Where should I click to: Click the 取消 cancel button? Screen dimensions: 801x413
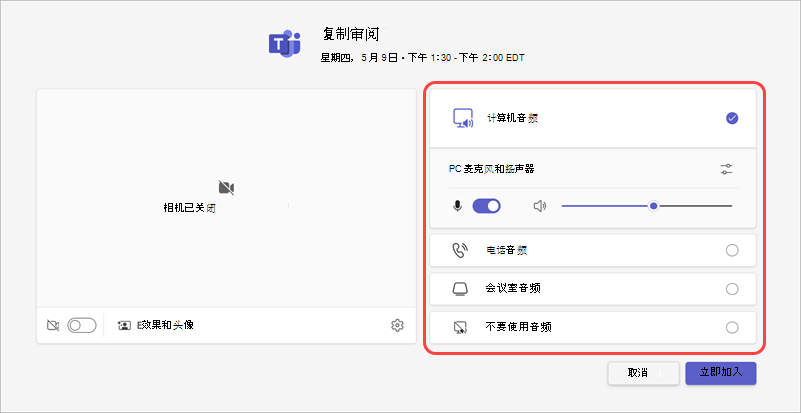tap(643, 373)
